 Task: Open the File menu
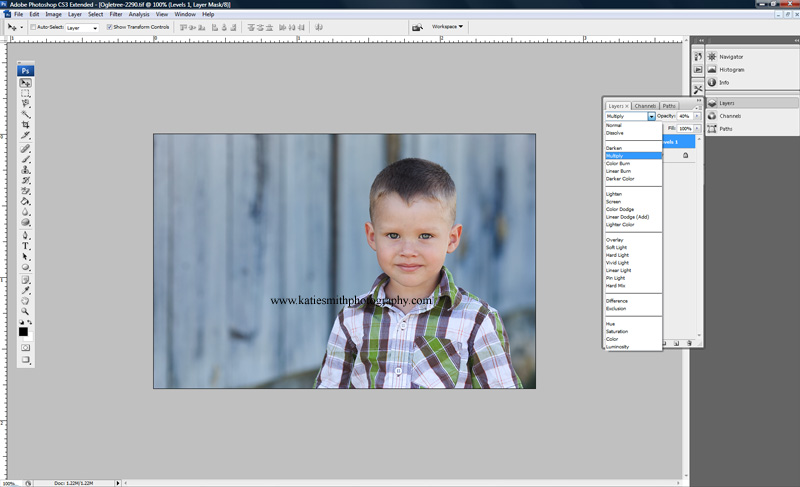pyautogui.click(x=18, y=14)
